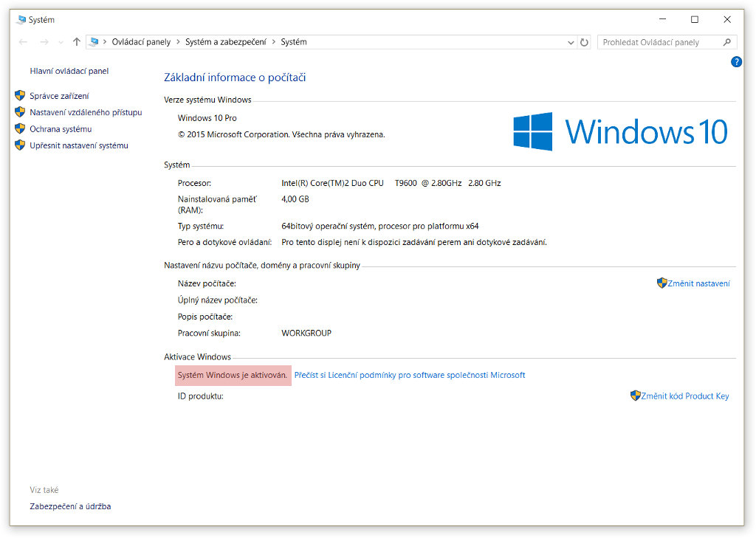Click shield icon next to Změnit kód Product Key
The height and width of the screenshot is (538, 756).
click(x=636, y=396)
